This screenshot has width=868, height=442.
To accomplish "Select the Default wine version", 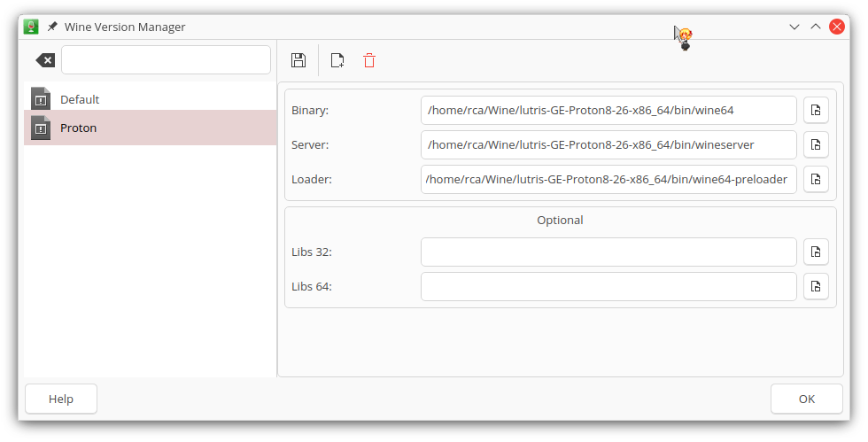I will tap(150, 99).
